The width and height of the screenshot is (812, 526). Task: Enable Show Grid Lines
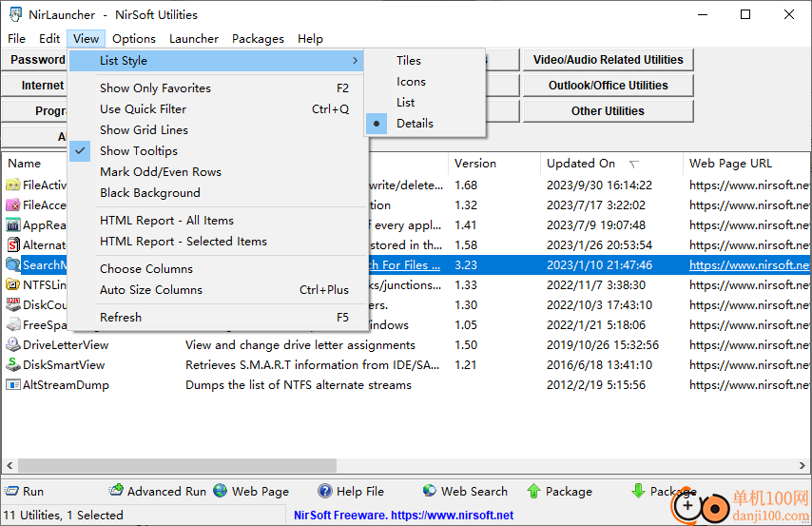(217, 130)
